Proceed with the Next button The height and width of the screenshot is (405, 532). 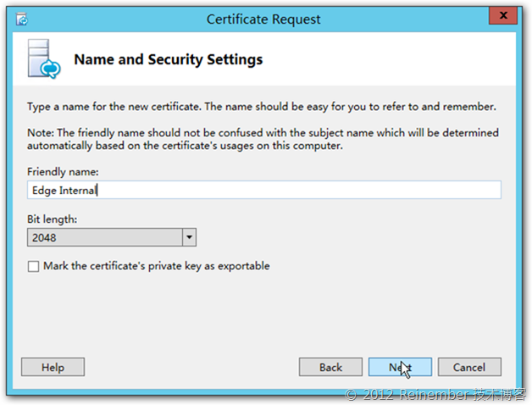[x=400, y=367]
